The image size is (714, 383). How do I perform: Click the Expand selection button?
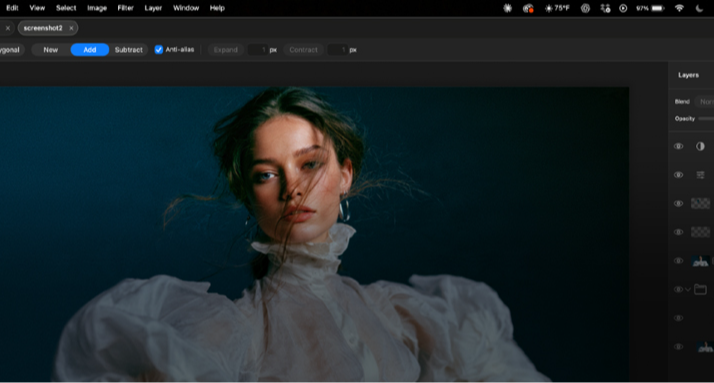coord(226,50)
